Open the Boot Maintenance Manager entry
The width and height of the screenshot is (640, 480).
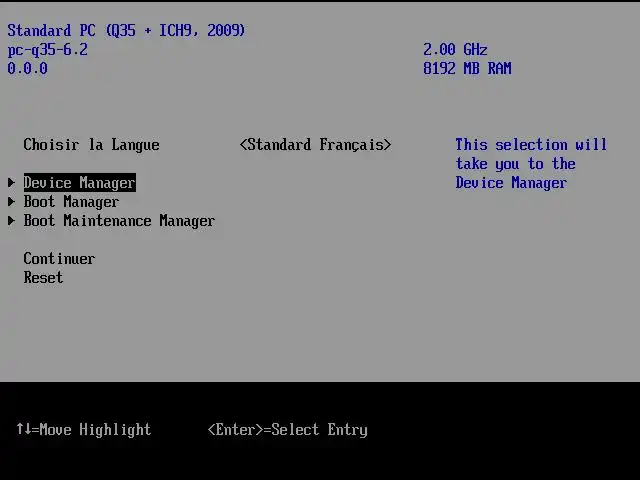[119, 221]
